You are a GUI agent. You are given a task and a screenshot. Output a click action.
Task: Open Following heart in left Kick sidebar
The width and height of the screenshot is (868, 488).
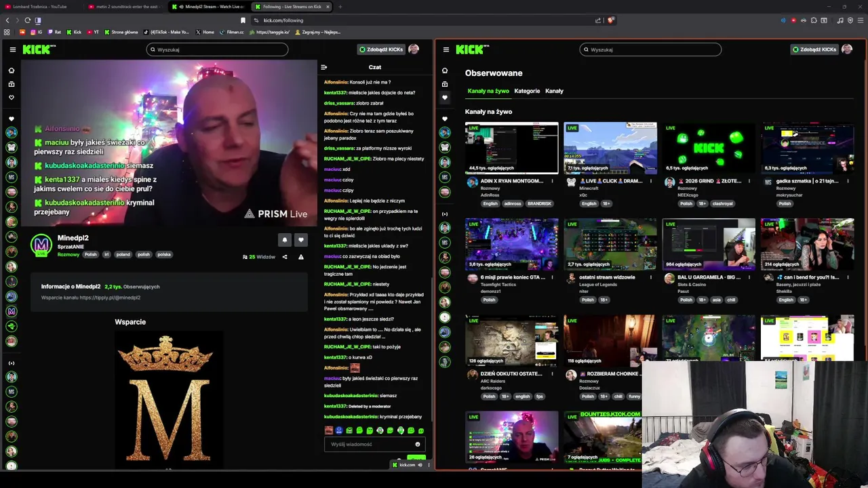(x=11, y=98)
